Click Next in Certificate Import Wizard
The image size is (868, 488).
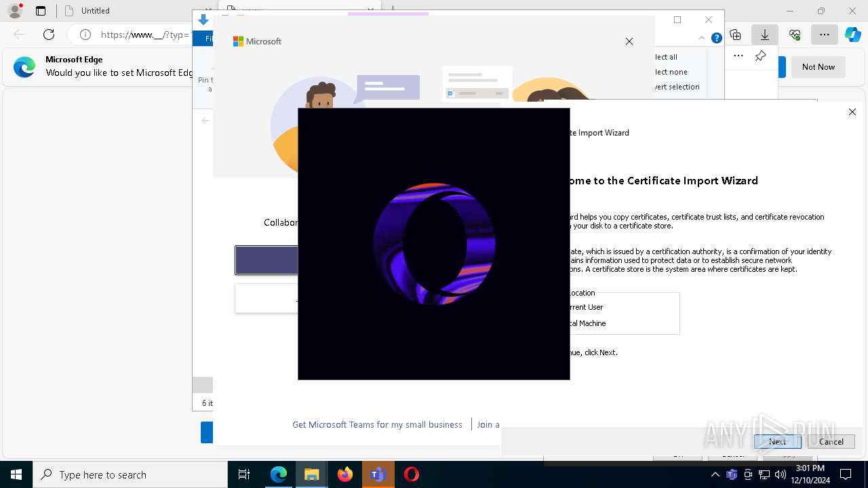click(x=777, y=441)
